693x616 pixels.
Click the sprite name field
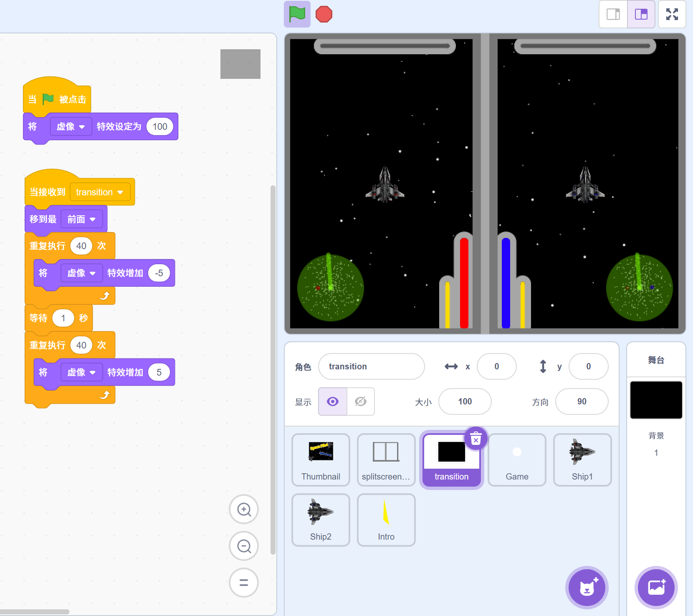click(371, 366)
